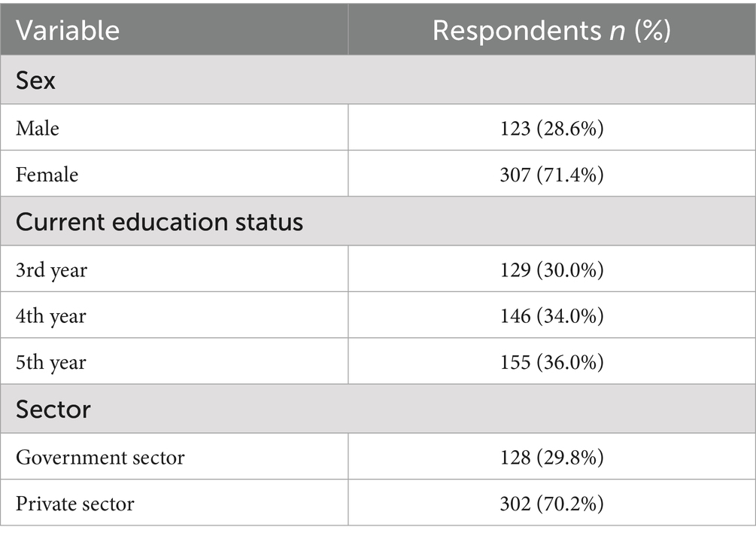
Task: Select the "5th year" row label
Action: [51, 363]
